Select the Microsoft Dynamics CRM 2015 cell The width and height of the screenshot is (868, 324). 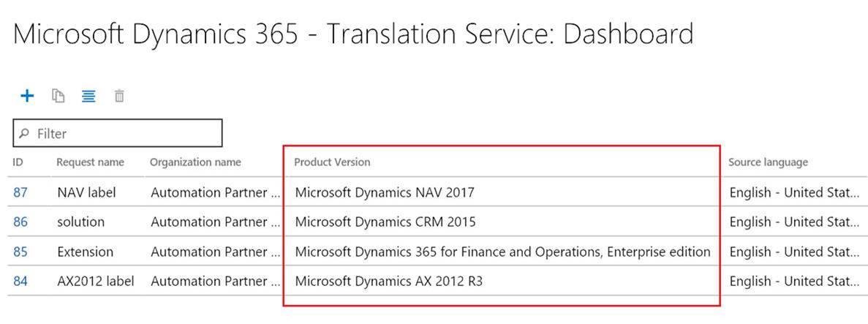coord(385,222)
